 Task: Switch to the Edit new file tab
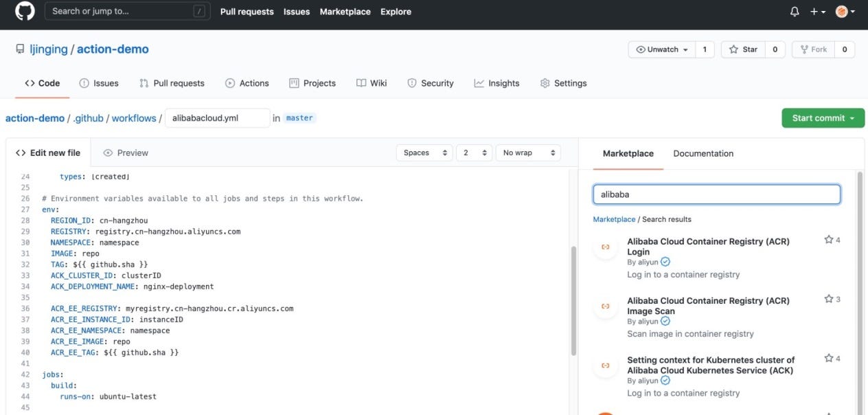point(48,153)
